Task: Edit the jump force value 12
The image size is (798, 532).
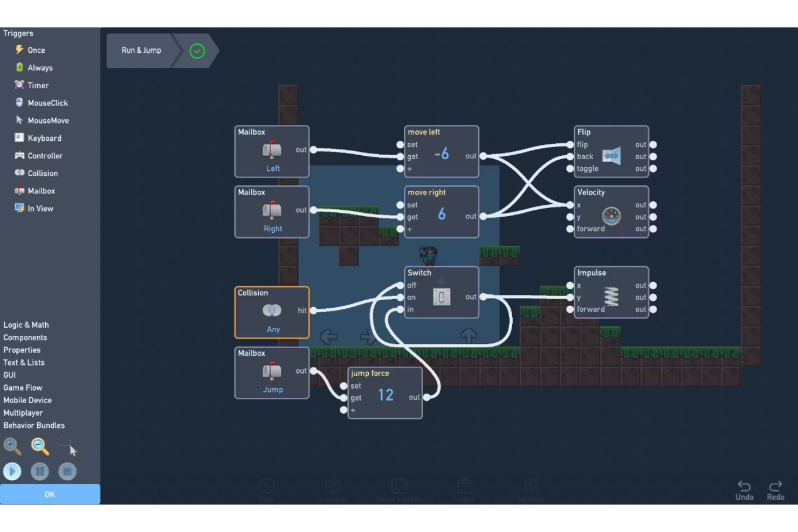Action: [386, 395]
